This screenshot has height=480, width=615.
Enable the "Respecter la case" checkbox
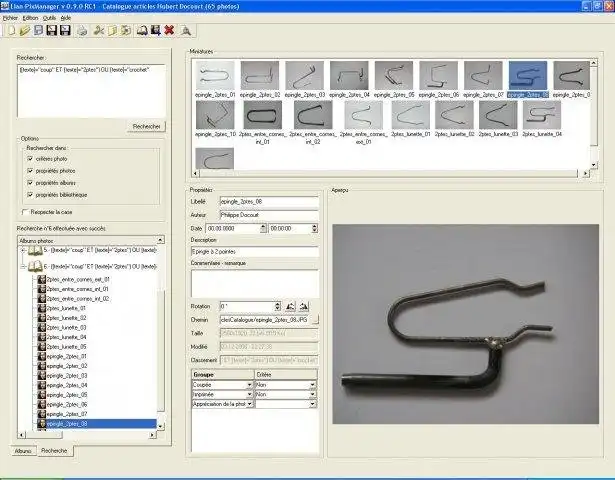pyautogui.click(x=25, y=212)
